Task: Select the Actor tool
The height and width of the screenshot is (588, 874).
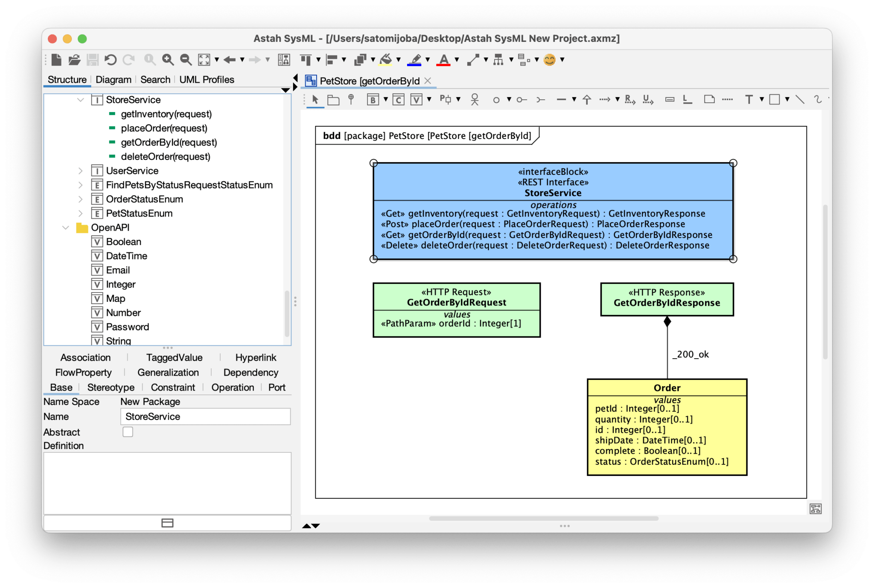Action: [474, 99]
